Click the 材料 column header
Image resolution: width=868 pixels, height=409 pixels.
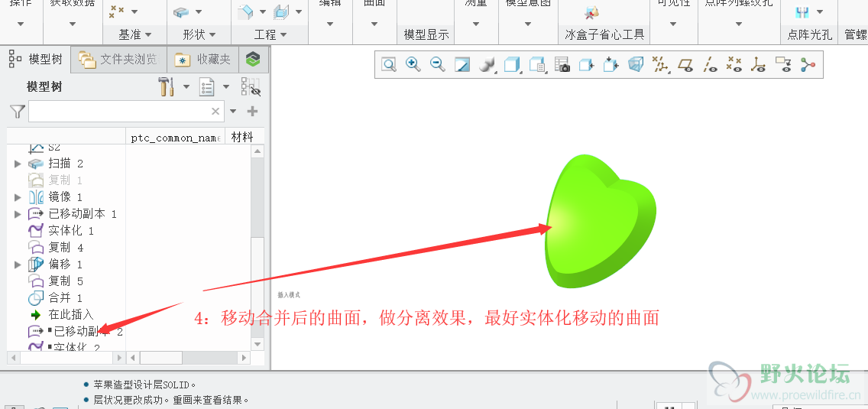[242, 138]
